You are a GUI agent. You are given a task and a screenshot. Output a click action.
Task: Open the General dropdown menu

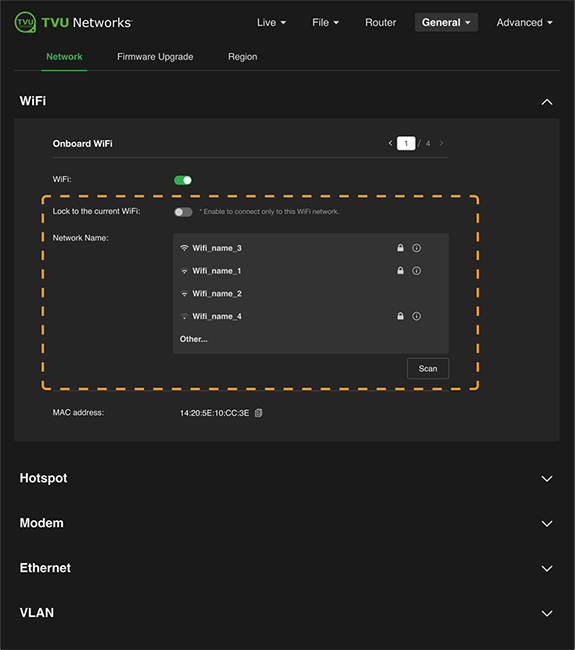click(446, 22)
